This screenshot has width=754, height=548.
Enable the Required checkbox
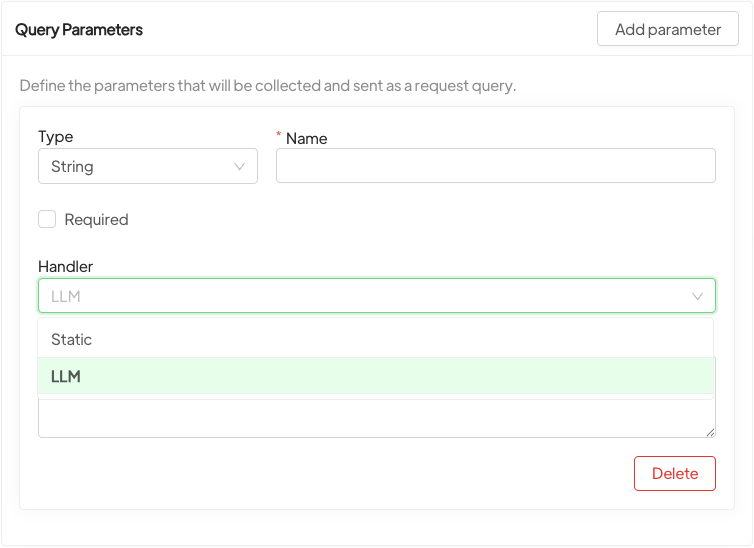click(x=47, y=219)
